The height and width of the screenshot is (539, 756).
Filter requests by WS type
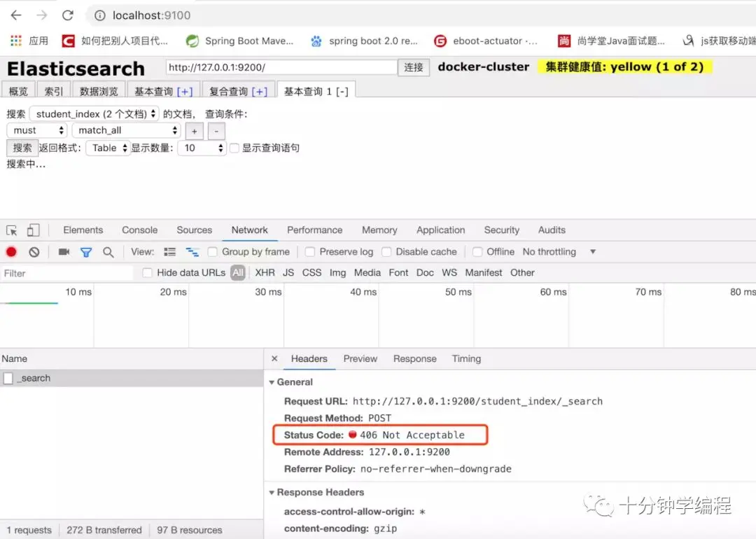pyautogui.click(x=449, y=273)
